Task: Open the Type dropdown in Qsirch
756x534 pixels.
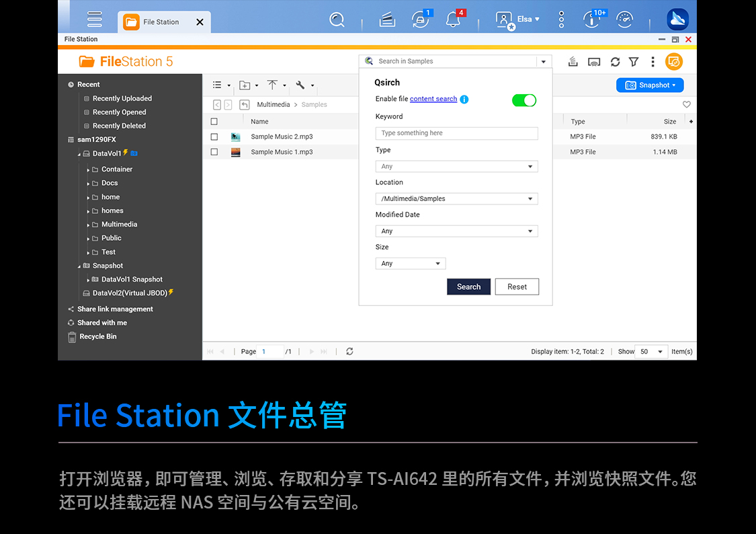Action: (x=456, y=167)
